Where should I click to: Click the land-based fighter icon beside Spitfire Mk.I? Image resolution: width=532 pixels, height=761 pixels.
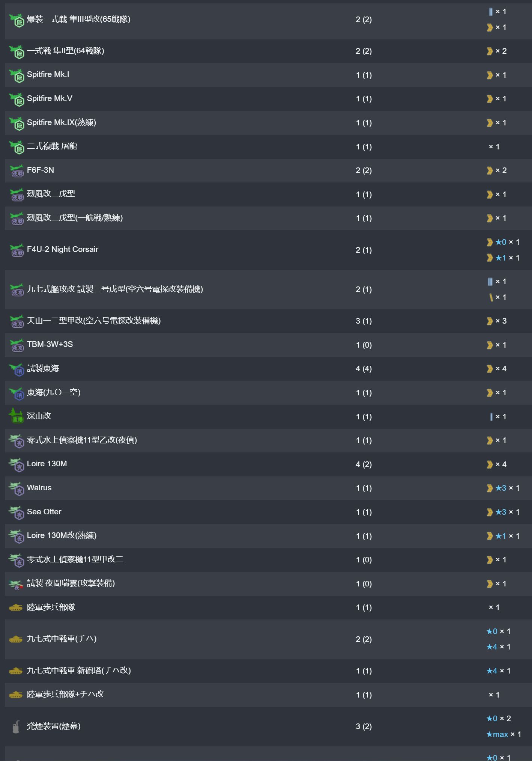(x=17, y=75)
